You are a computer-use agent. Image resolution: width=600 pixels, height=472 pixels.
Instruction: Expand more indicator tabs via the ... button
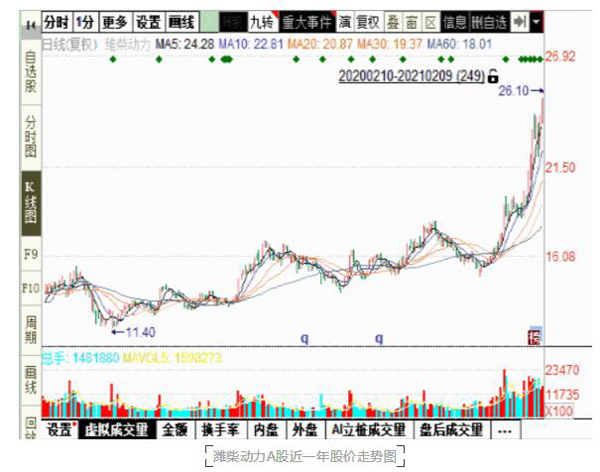[504, 430]
